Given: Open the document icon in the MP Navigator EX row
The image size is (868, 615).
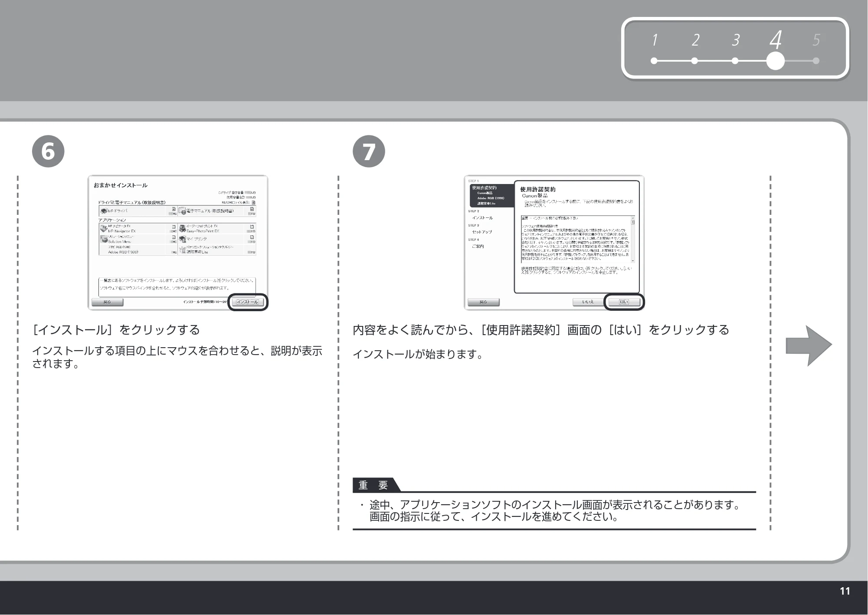Looking at the screenshot, I should 174,227.
